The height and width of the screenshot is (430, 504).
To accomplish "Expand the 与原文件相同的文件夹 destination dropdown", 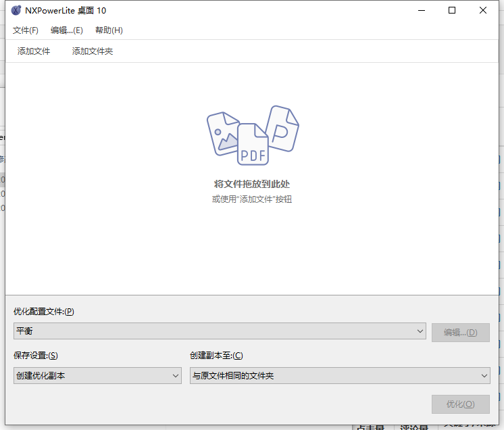I will (x=340, y=376).
